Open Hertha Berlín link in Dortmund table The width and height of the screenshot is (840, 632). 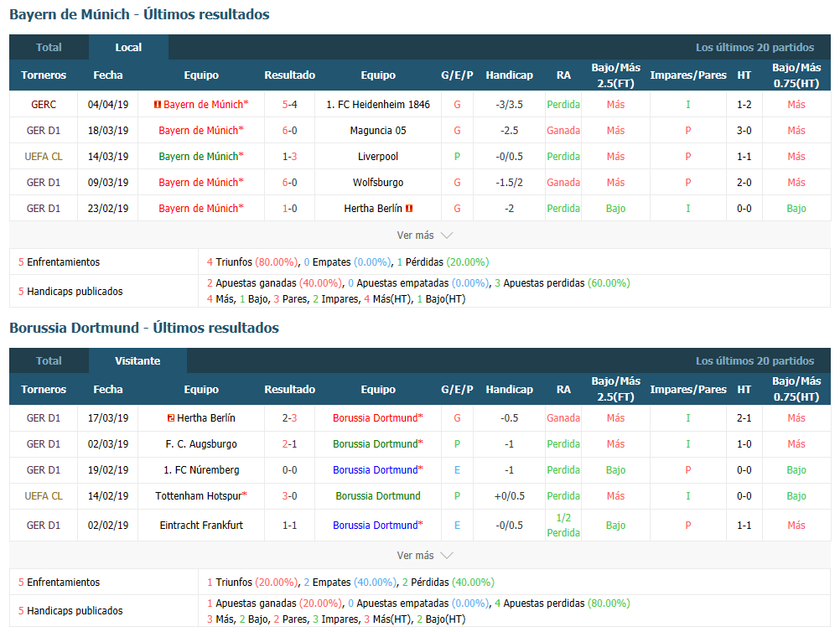[x=206, y=417]
